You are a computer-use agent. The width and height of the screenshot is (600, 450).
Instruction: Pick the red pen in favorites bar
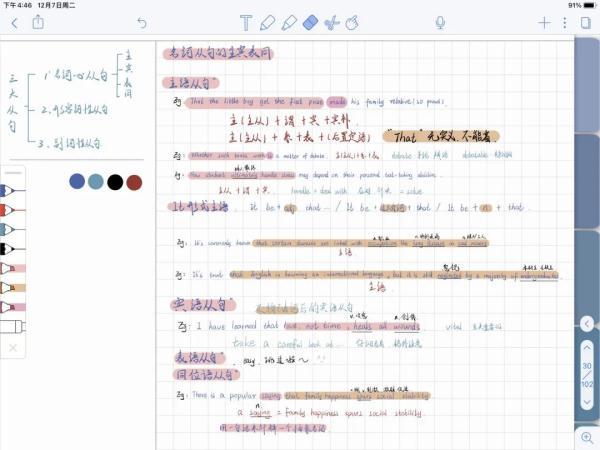click(12, 210)
